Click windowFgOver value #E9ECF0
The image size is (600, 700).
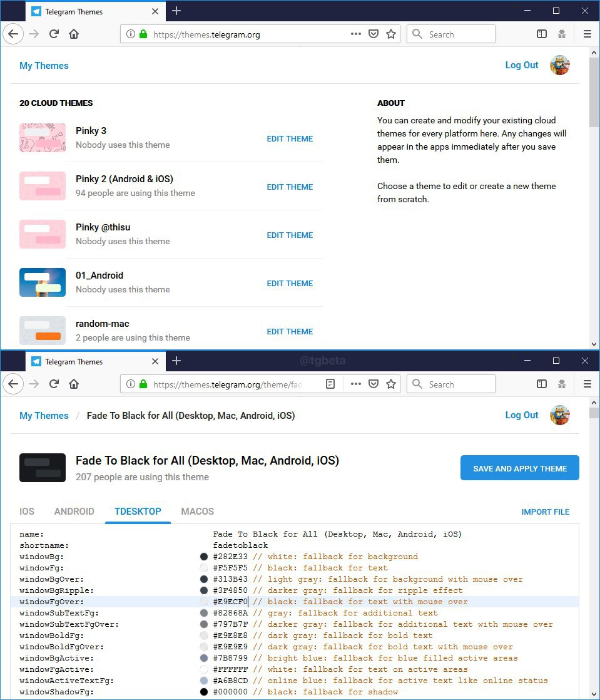[x=230, y=602]
